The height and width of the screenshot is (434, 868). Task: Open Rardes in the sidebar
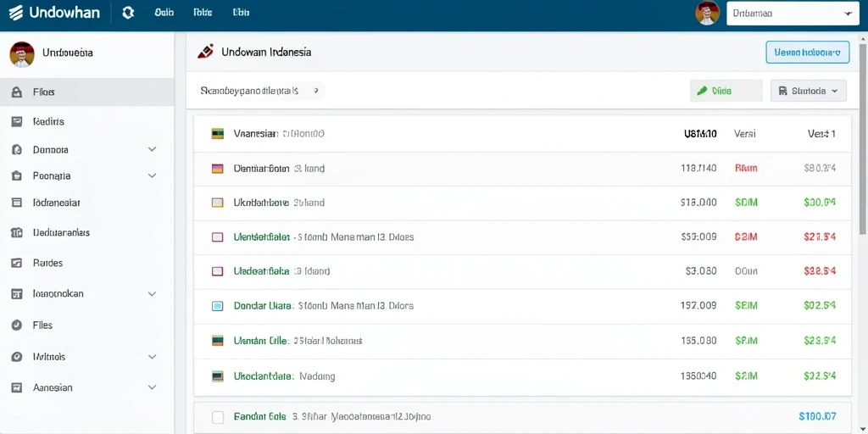[x=47, y=263]
